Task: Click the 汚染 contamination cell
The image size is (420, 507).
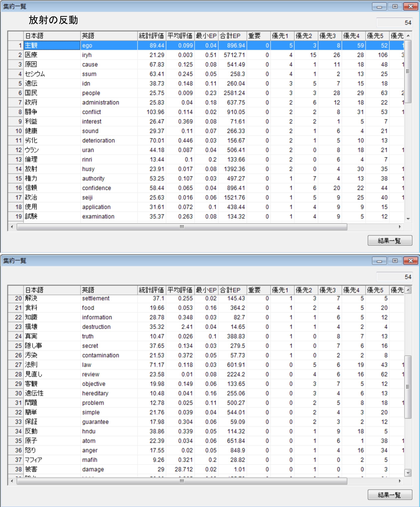Action: [x=52, y=355]
